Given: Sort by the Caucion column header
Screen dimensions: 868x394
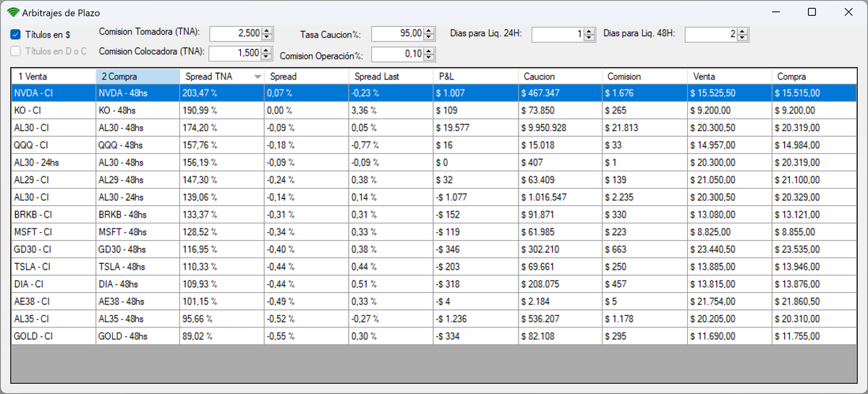Looking at the screenshot, I should coord(560,77).
